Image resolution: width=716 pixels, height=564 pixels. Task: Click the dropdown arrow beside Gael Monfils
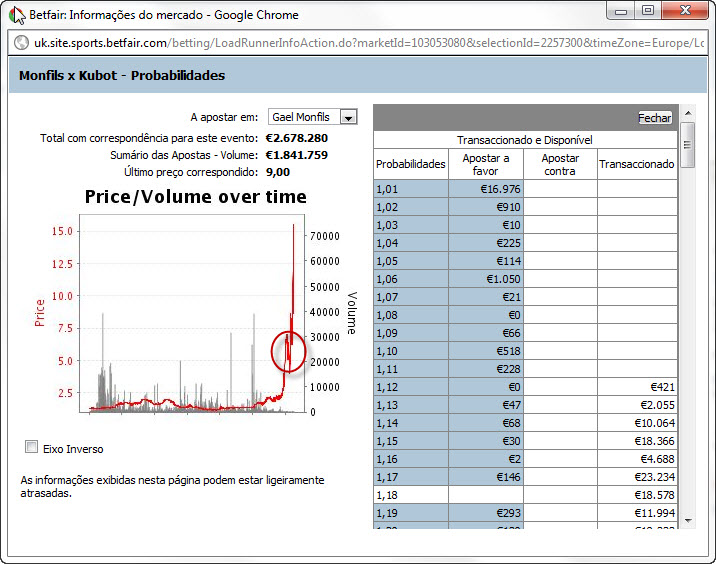point(348,117)
